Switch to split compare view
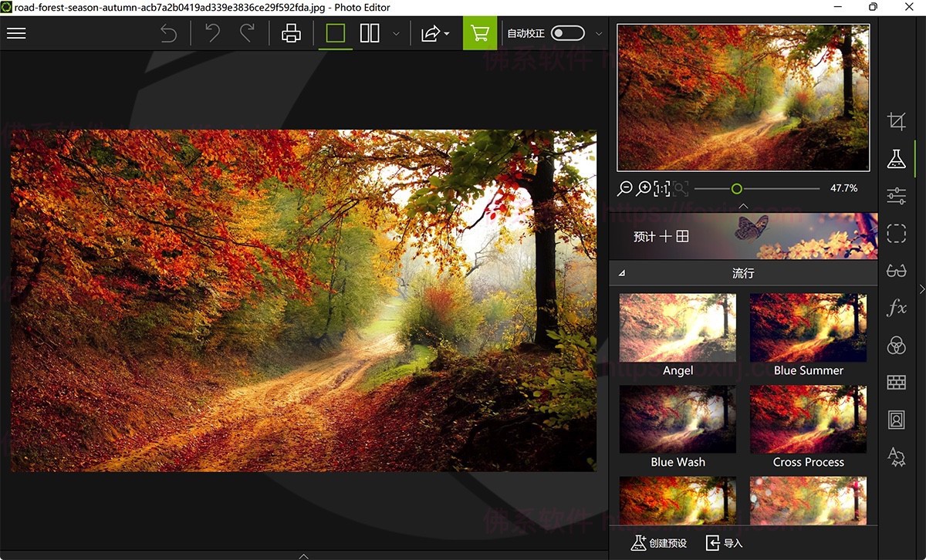 click(x=370, y=33)
